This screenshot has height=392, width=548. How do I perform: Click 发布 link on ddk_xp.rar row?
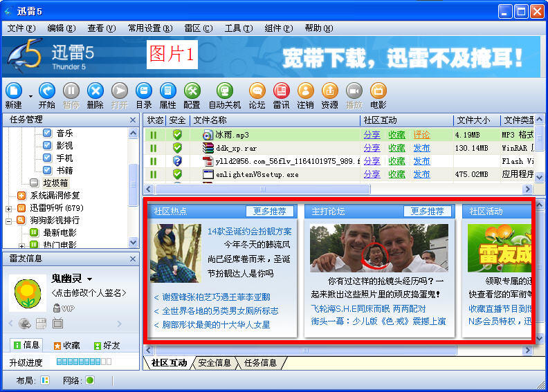point(421,148)
